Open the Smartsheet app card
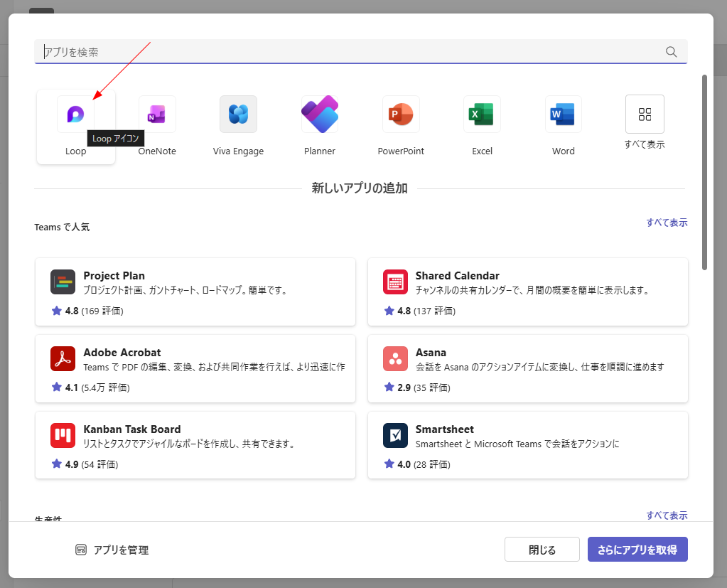727x588 pixels. pyautogui.click(x=527, y=445)
